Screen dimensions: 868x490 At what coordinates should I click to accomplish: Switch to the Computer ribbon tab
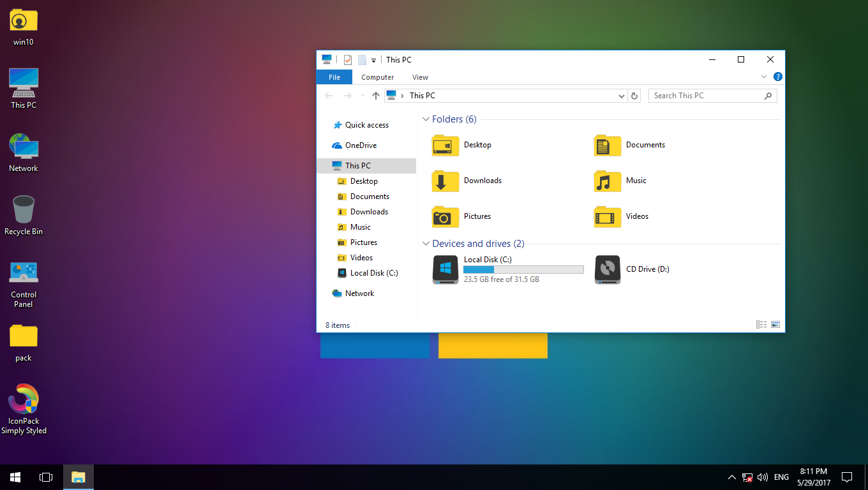coord(377,77)
